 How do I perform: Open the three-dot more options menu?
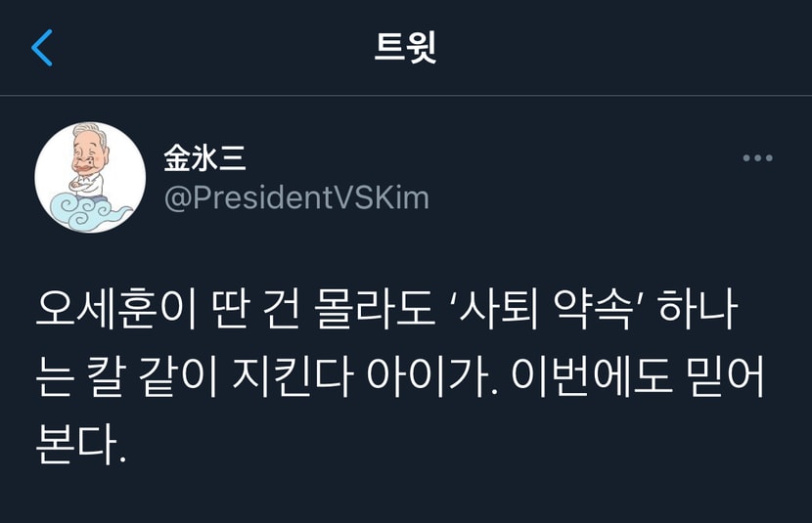pyautogui.click(x=757, y=157)
